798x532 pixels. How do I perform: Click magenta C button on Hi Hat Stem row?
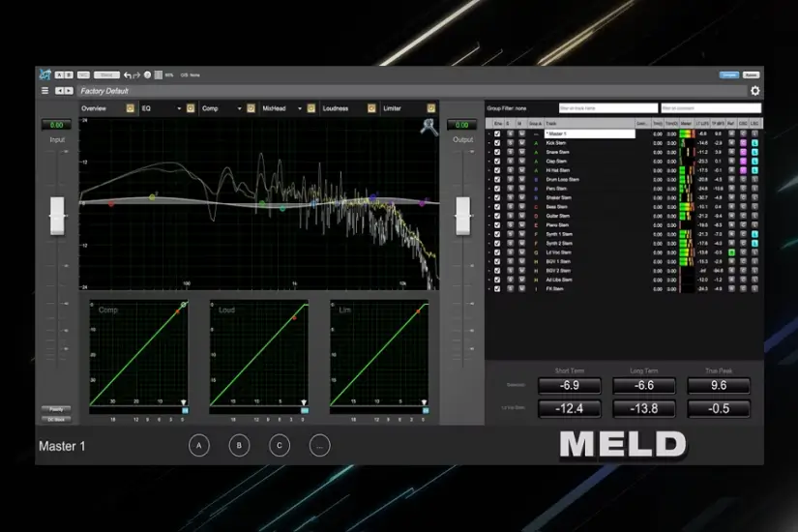pos(743,170)
